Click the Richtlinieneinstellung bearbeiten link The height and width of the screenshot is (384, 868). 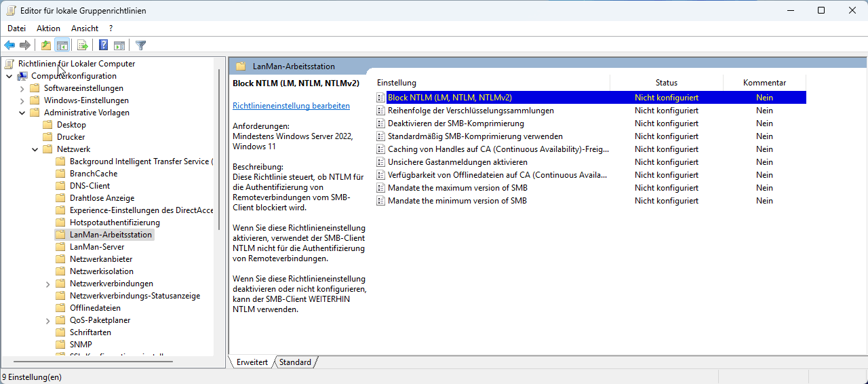pyautogui.click(x=291, y=106)
